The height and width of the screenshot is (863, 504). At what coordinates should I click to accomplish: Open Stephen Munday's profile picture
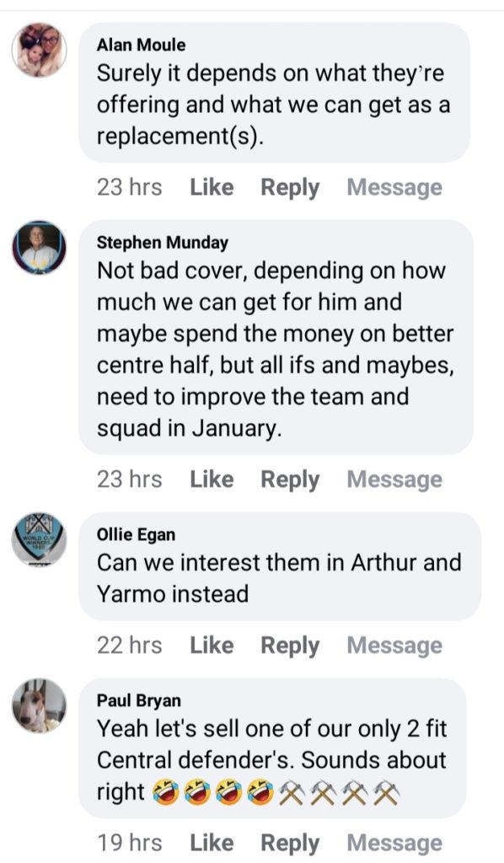coord(39,248)
